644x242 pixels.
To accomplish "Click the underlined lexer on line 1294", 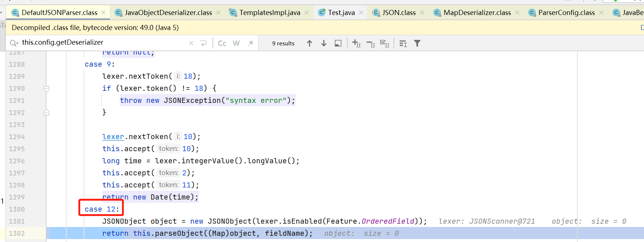I will coord(113,137).
